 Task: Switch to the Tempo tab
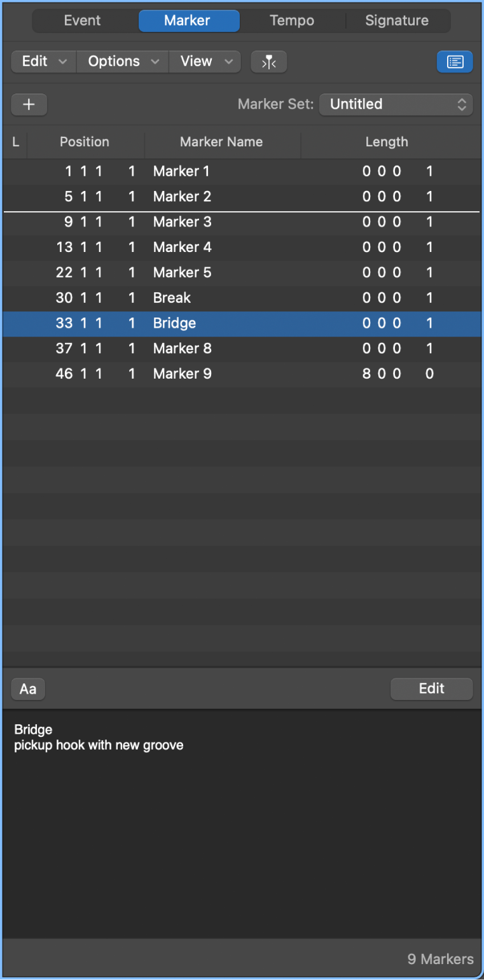(x=292, y=20)
